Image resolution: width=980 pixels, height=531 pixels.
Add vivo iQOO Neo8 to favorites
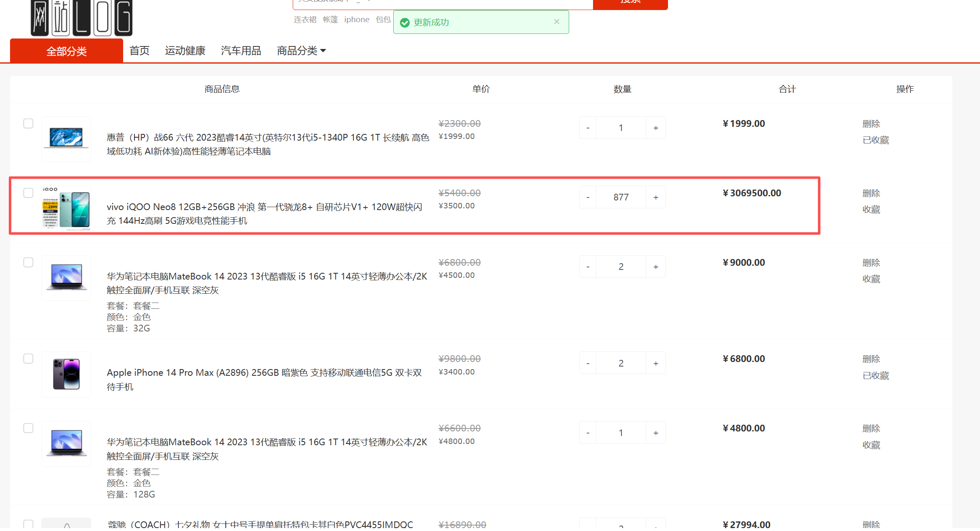871,210
